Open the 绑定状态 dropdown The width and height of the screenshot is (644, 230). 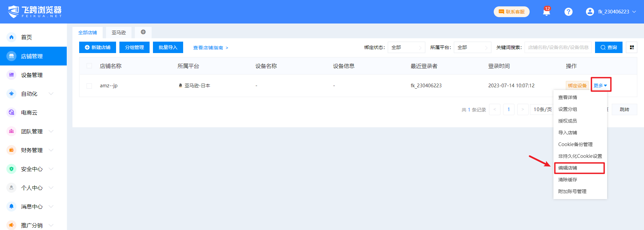[x=406, y=47]
